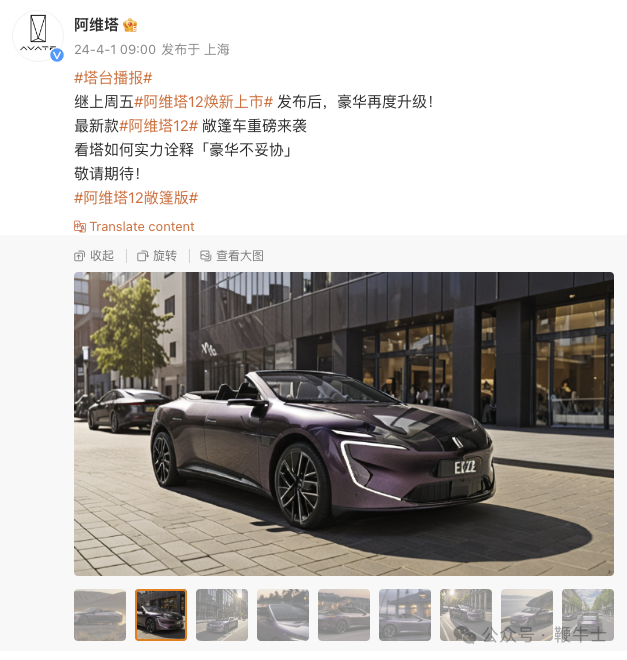The width and height of the screenshot is (627, 660).
Task: Open the 阿维塔 account name
Action: pyautogui.click(x=96, y=25)
